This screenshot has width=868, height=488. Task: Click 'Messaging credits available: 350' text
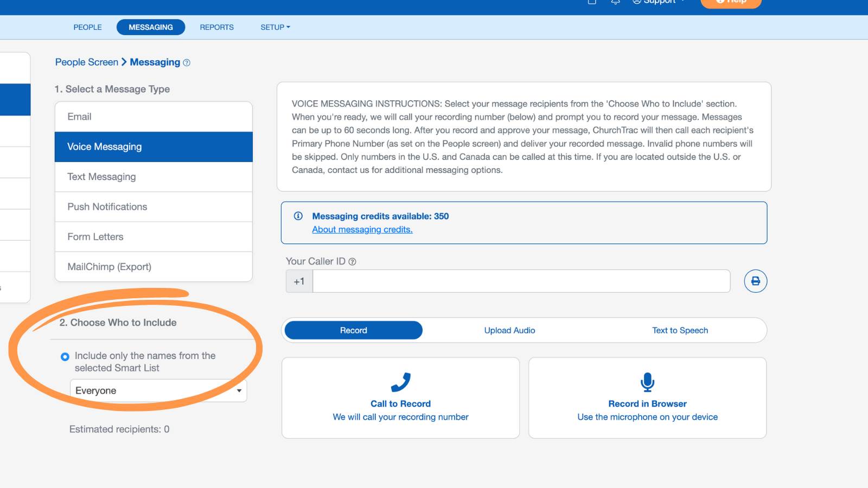[380, 216]
